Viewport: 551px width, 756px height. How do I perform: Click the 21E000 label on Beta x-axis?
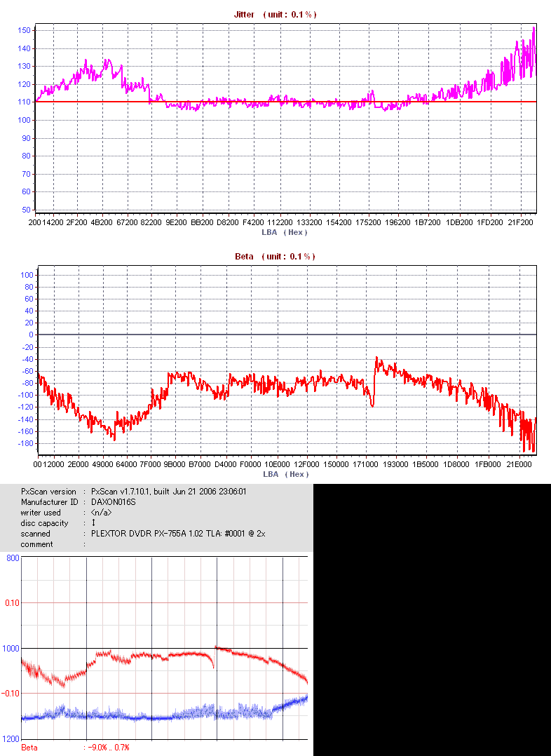(x=519, y=465)
